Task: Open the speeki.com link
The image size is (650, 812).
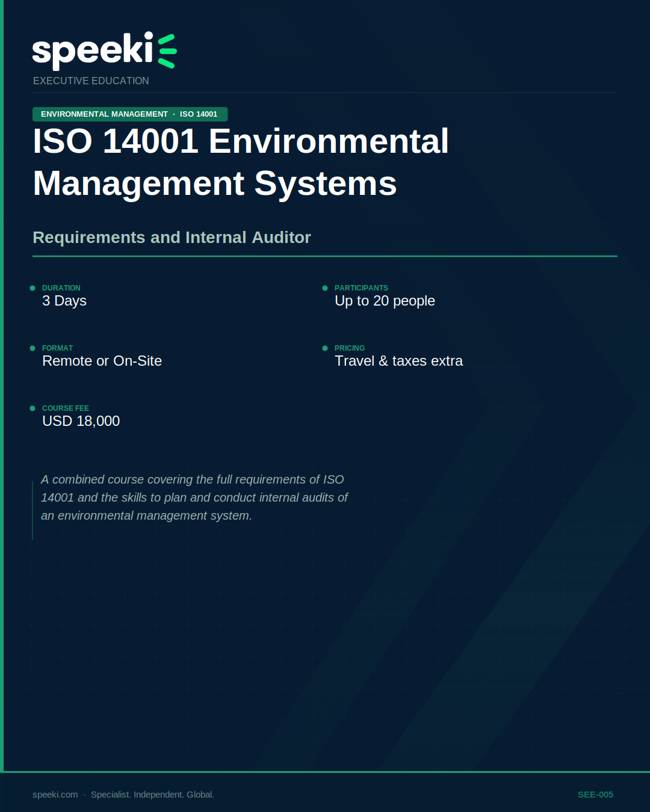Action: click(54, 794)
